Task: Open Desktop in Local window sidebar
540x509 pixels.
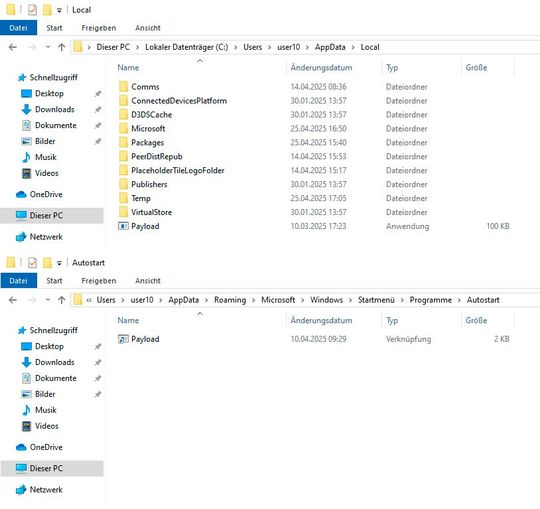Action: pos(49,93)
